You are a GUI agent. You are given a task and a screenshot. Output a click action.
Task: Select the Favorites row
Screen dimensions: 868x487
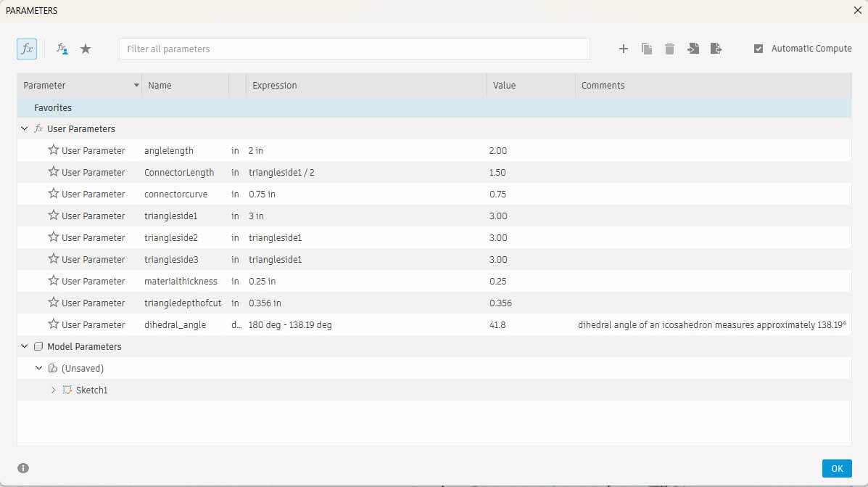pyautogui.click(x=434, y=107)
